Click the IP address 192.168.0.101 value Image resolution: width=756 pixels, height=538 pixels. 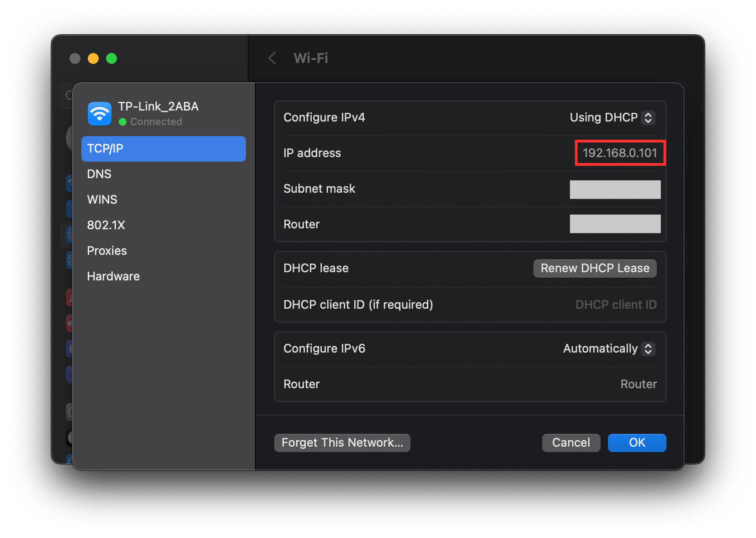click(619, 153)
